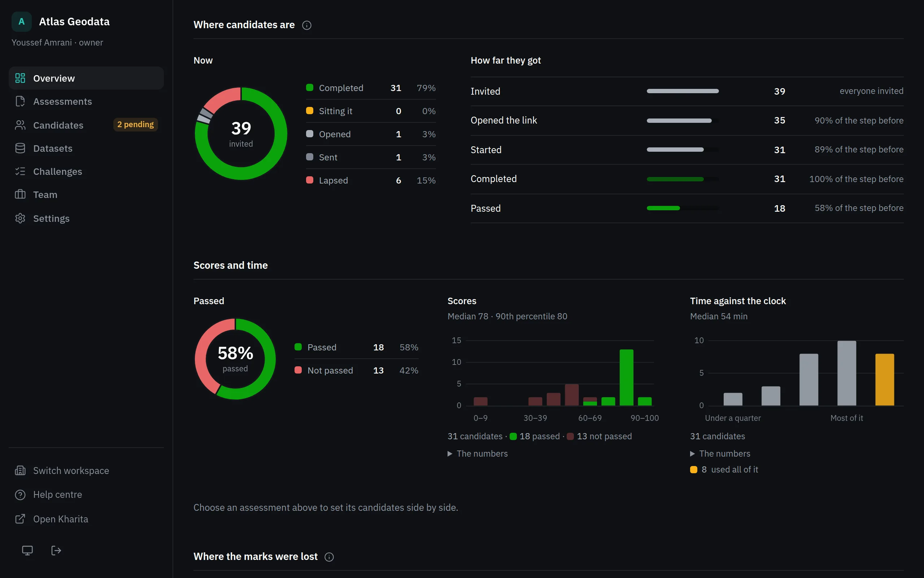The height and width of the screenshot is (578, 924).
Task: Open the Help centre link
Action: click(86, 495)
